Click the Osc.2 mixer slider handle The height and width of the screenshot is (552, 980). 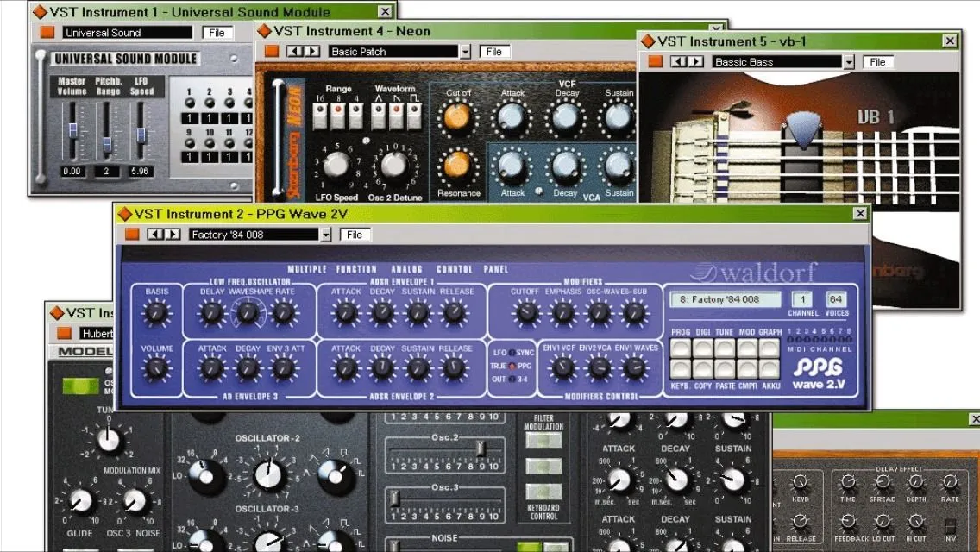[x=481, y=448]
